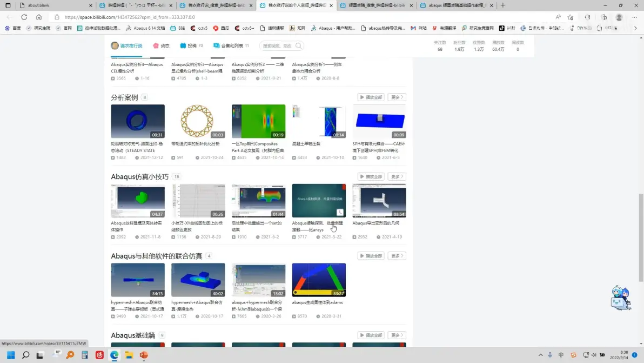Open calculator app on taskbar
644x363 pixels.
click(x=85, y=355)
